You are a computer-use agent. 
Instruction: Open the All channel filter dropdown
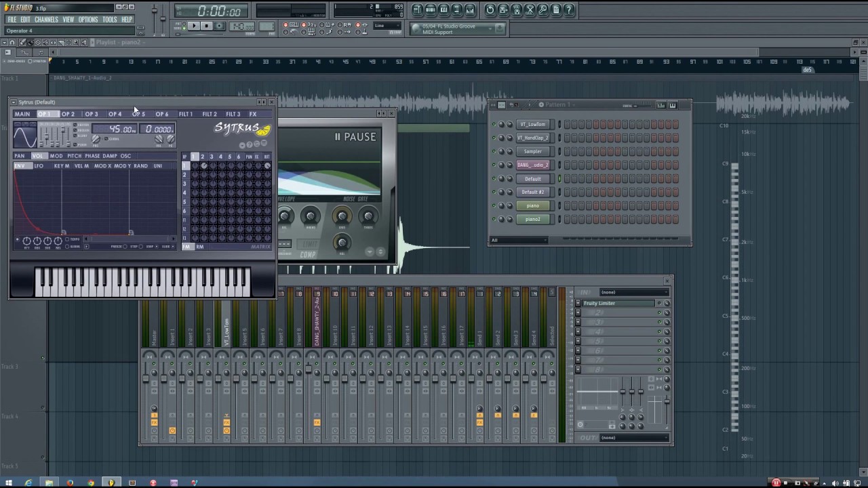click(x=519, y=240)
